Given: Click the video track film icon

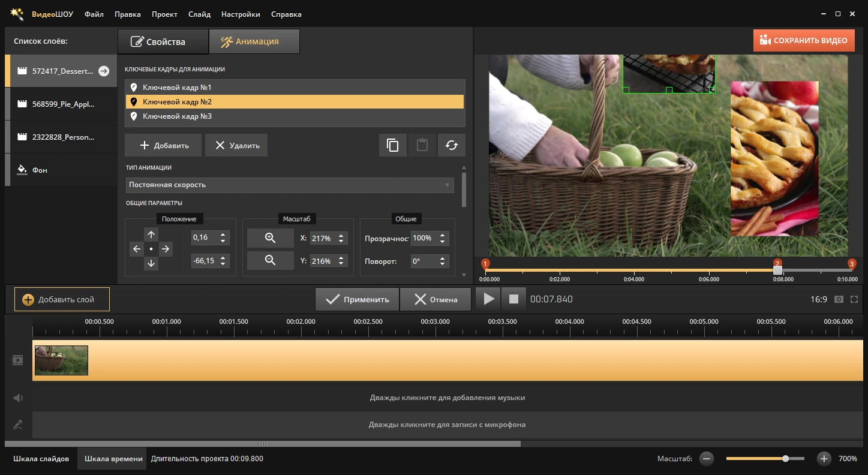Looking at the screenshot, I should [x=18, y=360].
